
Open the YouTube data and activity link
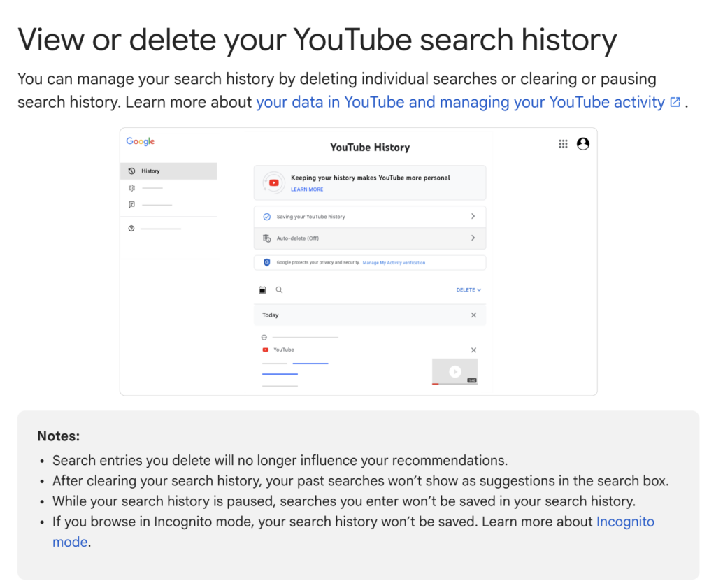[x=460, y=102]
